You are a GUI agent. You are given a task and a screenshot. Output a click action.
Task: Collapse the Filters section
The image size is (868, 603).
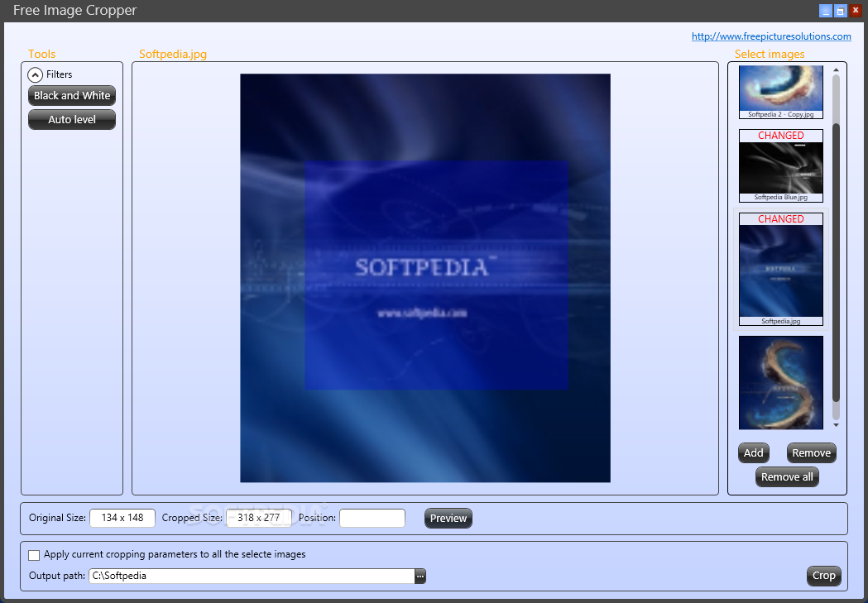pos(35,74)
